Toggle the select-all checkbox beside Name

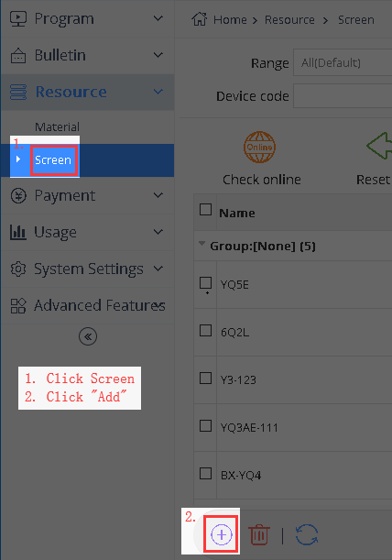click(x=205, y=210)
